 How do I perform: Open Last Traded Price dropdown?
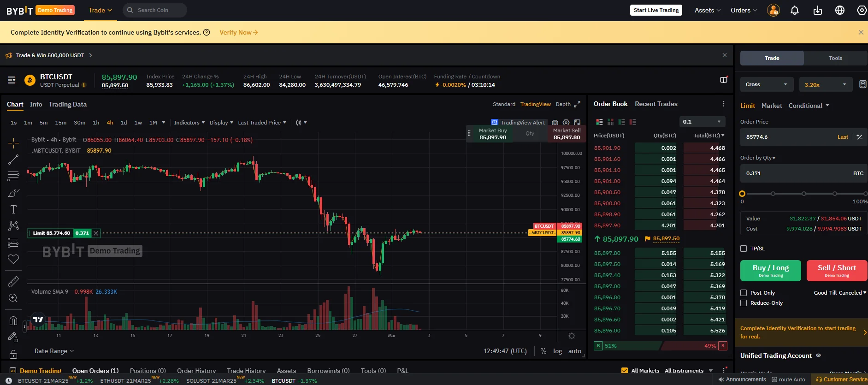click(x=262, y=123)
